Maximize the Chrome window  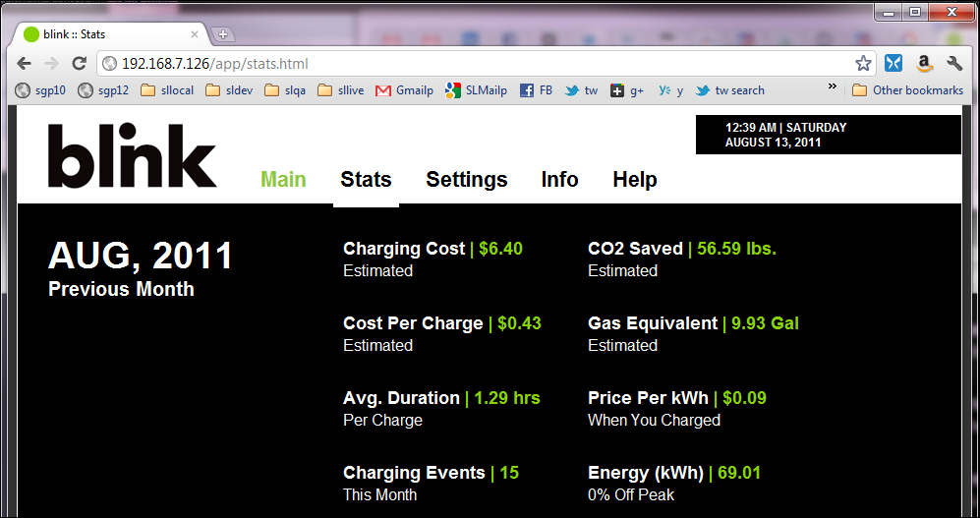coord(914,13)
